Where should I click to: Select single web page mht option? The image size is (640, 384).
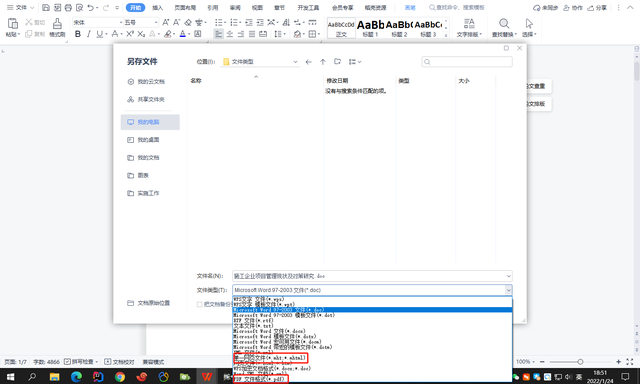[x=269, y=358]
